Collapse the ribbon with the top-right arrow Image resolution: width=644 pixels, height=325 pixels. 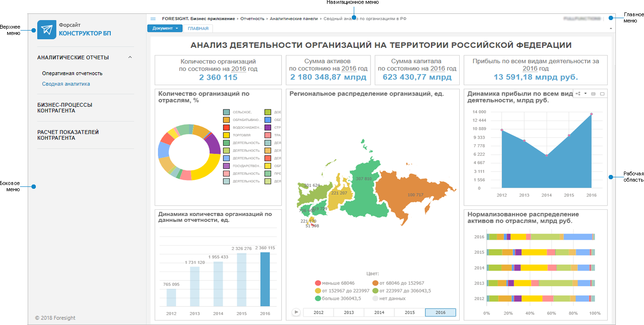[611, 29]
